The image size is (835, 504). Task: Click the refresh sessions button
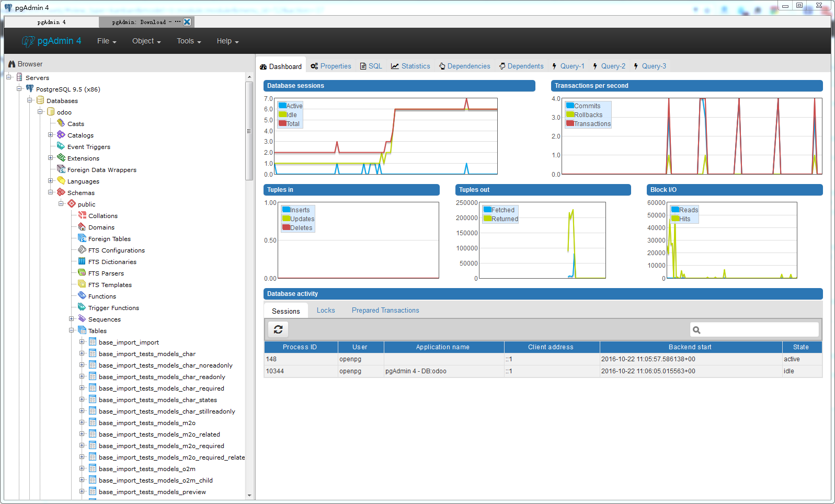[x=278, y=329]
